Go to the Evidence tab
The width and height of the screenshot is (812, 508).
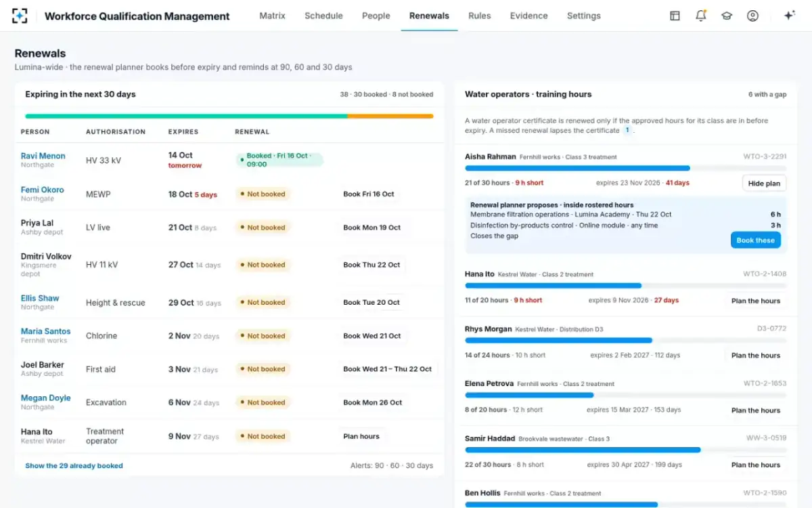529,16
